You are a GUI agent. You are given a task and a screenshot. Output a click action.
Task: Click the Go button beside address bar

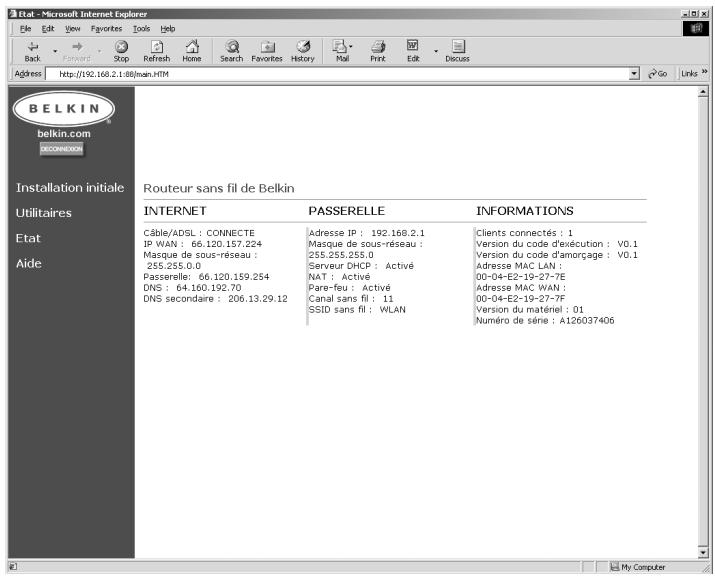[658, 73]
